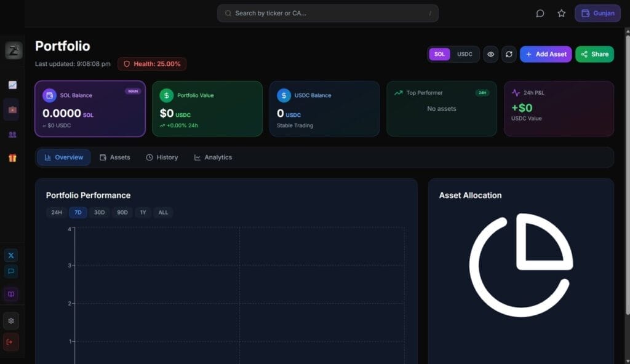Choose the ALL time range option
The height and width of the screenshot is (364, 630).
click(x=163, y=213)
